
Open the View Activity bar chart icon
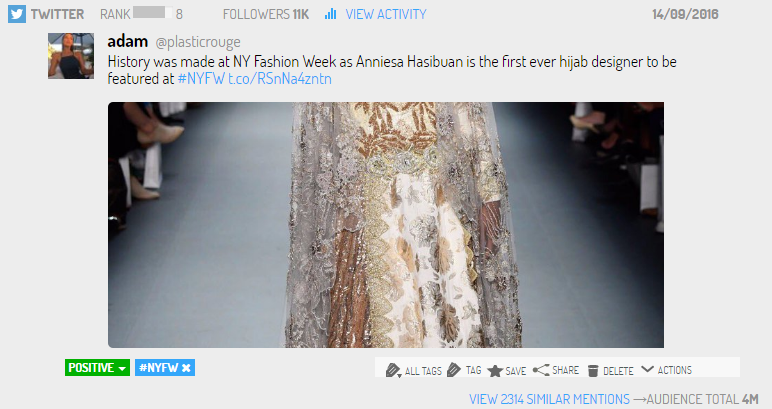(x=330, y=14)
